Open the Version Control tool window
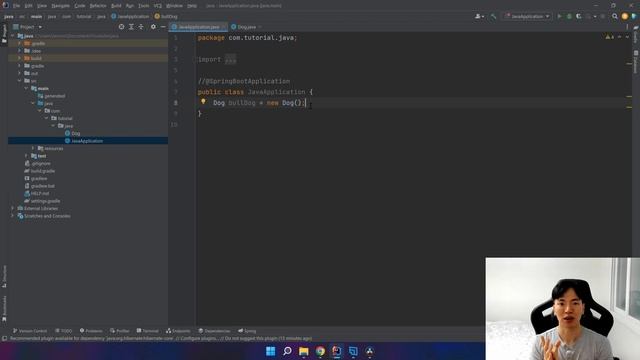 click(x=30, y=331)
